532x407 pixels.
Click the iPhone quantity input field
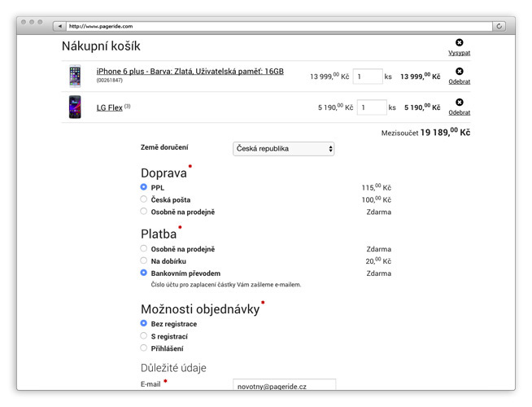pyautogui.click(x=368, y=77)
